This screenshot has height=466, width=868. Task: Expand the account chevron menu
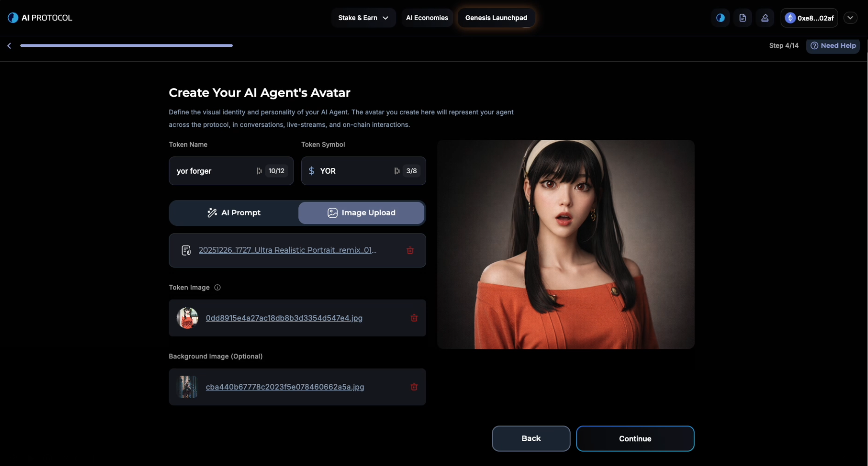[x=850, y=18]
